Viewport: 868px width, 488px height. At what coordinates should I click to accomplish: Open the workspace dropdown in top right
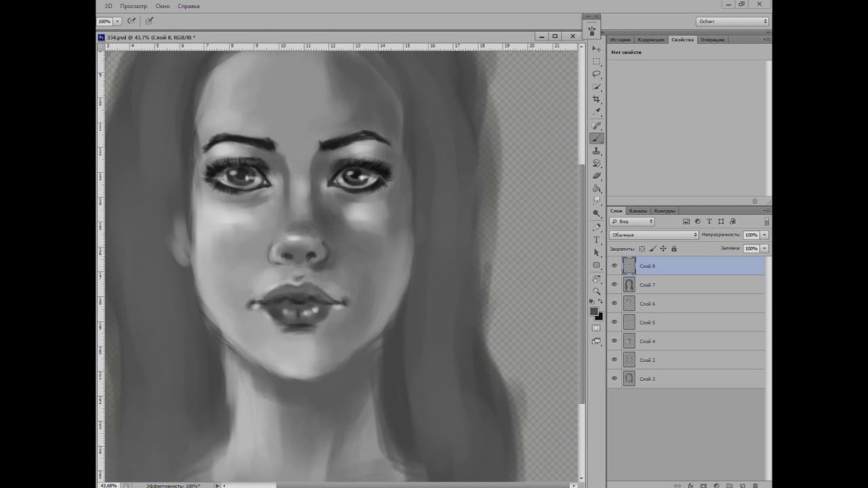click(732, 22)
